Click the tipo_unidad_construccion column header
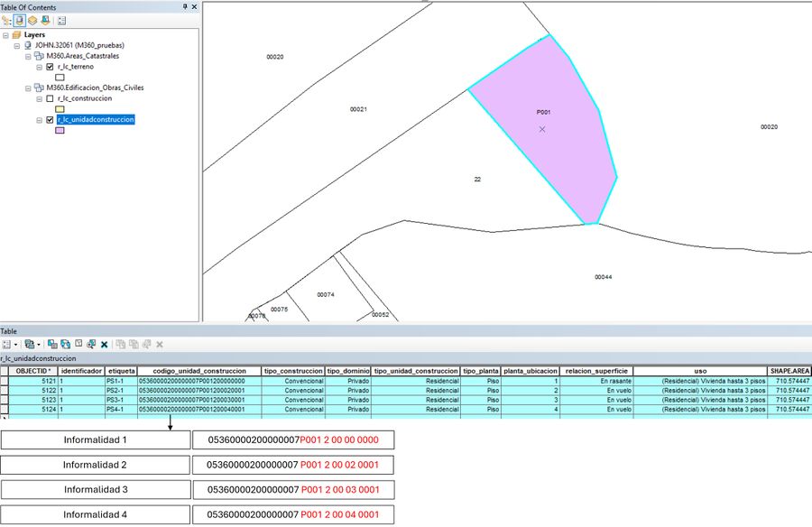812x527 pixels. 416,371
